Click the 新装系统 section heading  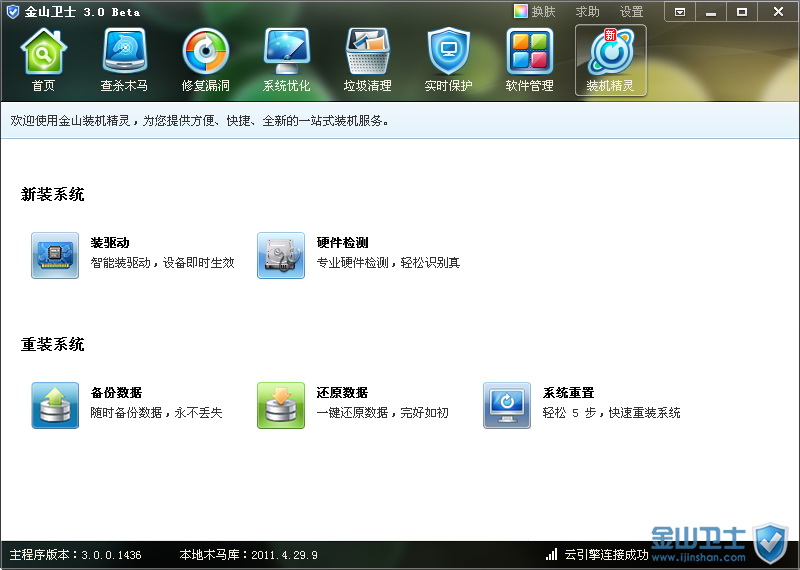click(x=53, y=194)
